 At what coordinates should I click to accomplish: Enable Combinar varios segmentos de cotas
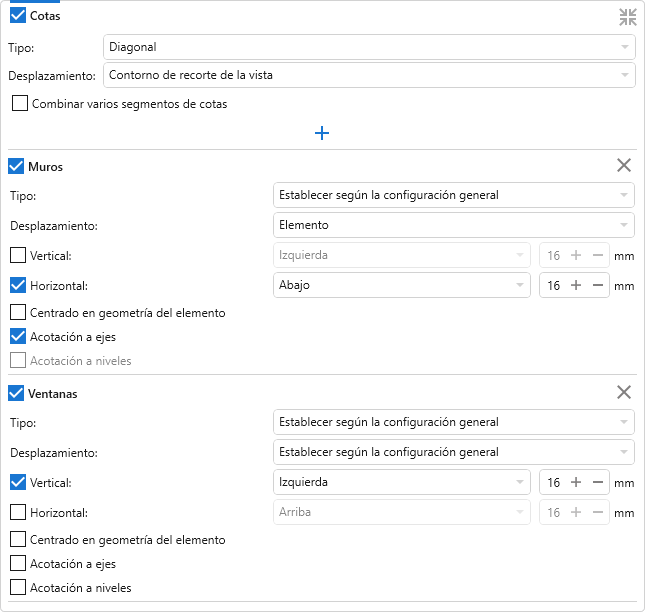(x=20, y=103)
